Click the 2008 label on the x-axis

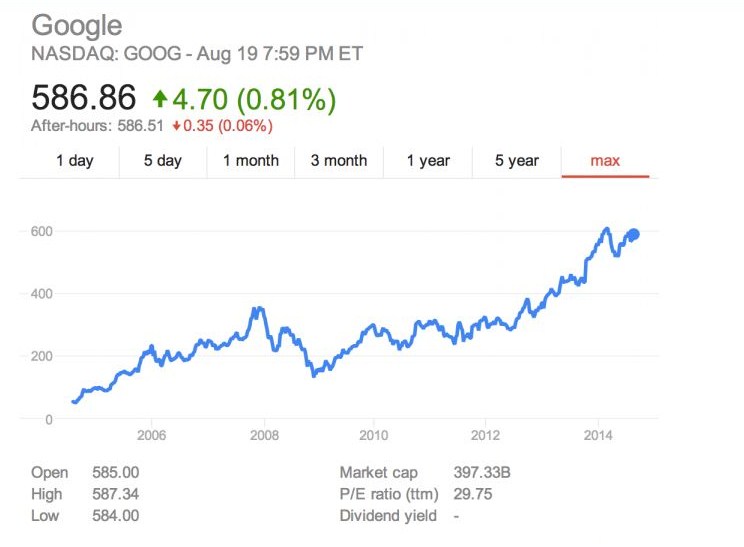[263, 435]
